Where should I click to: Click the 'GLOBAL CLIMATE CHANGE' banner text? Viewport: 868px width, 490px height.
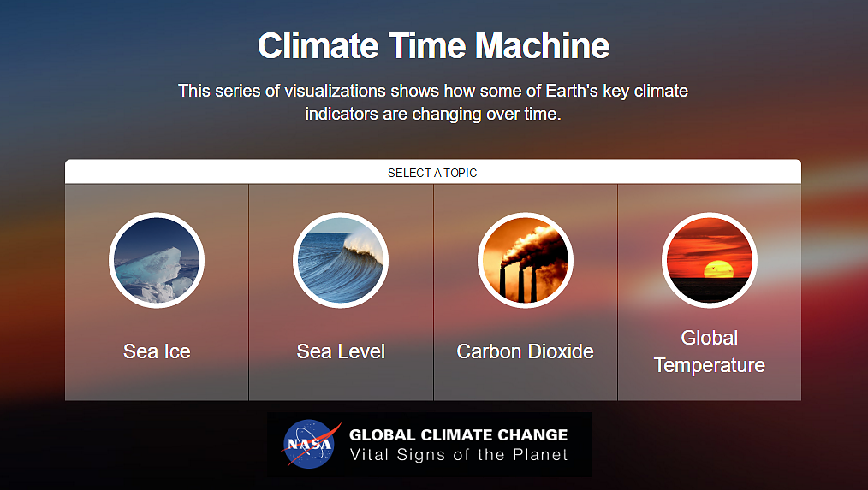point(458,434)
